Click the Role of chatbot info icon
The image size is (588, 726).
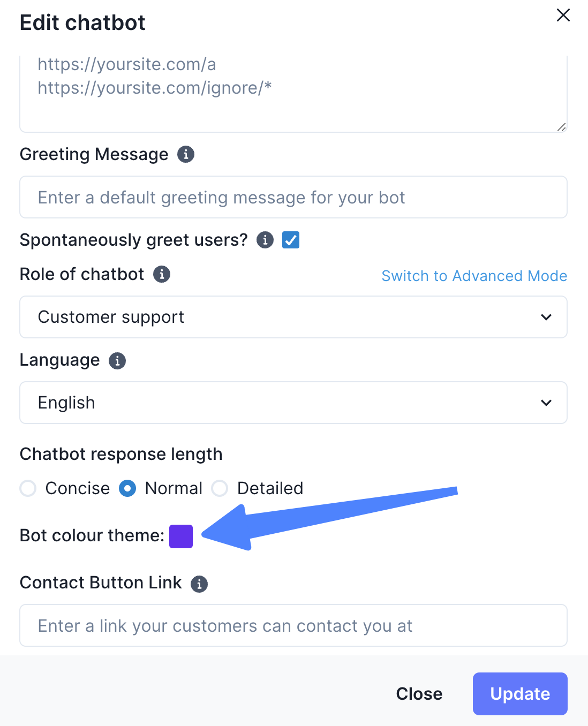(162, 274)
